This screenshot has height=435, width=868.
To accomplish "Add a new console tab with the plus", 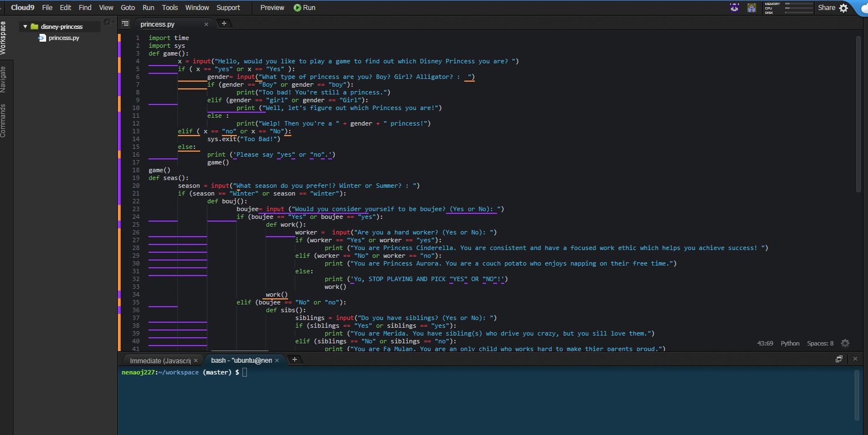I will [295, 359].
